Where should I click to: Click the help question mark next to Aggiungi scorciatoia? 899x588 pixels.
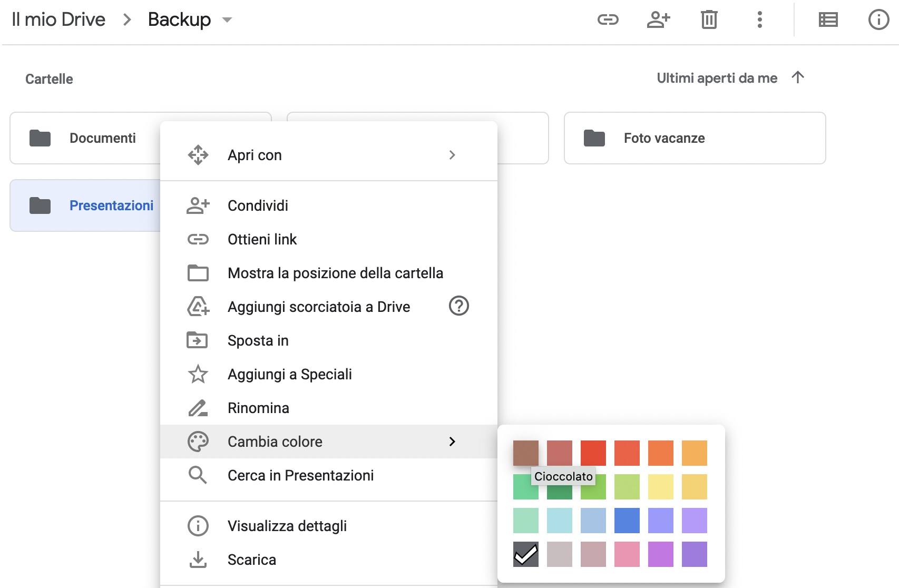click(458, 306)
